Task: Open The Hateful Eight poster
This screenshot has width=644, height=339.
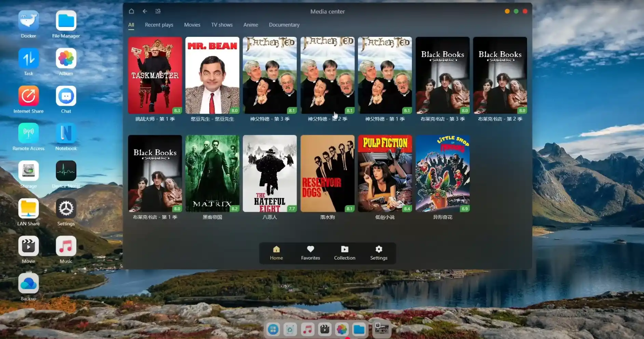Action: pos(270,173)
